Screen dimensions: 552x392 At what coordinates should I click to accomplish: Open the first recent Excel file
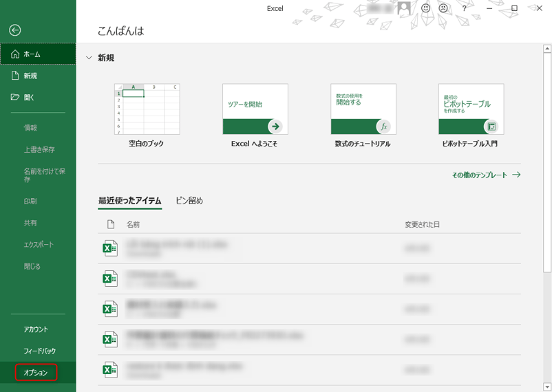[x=309, y=248]
